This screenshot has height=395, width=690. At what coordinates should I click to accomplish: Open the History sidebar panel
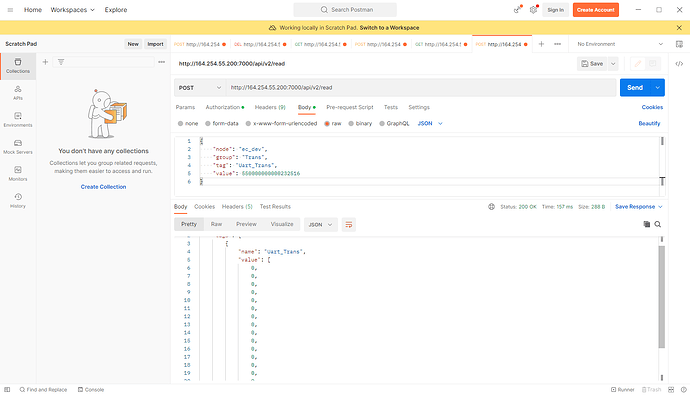[18, 201]
